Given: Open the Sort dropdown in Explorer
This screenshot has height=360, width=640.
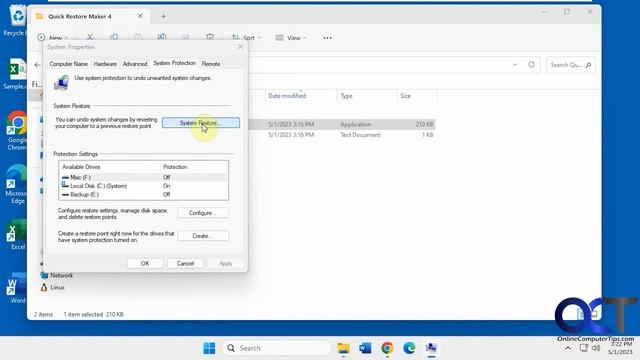Looking at the screenshot, I should (247, 38).
